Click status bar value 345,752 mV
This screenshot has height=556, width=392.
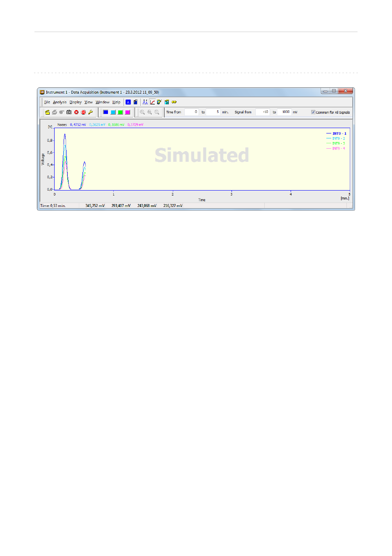95,206
